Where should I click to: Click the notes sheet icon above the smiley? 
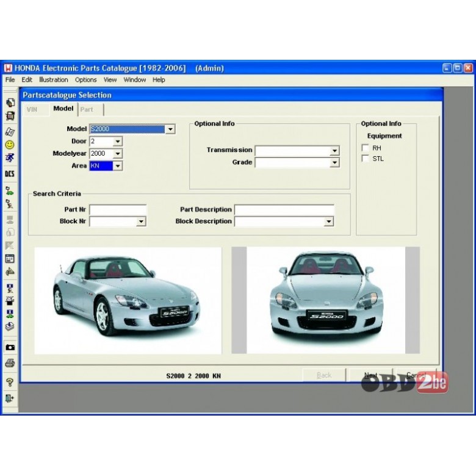10,132
